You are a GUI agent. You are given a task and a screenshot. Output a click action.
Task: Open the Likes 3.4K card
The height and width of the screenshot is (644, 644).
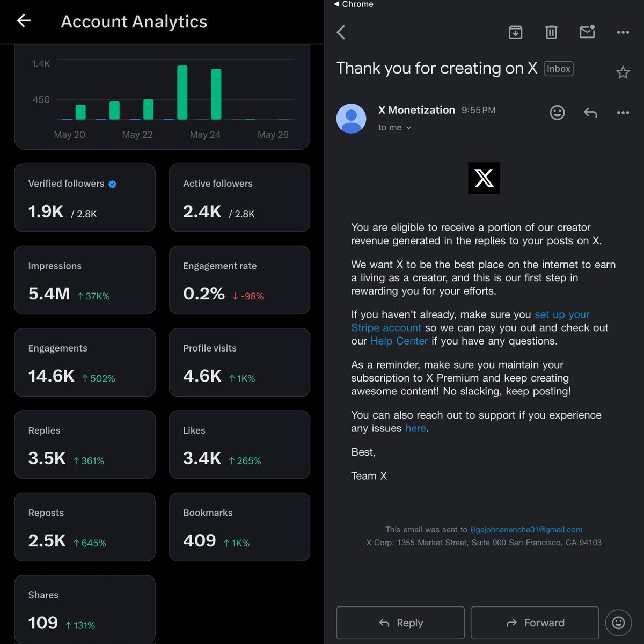click(239, 445)
